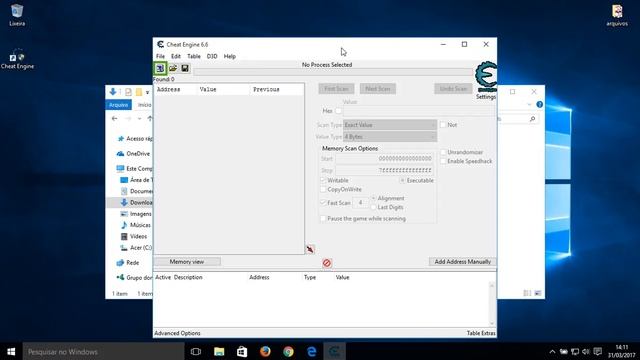
Task: Open the D3D menu
Action: (212, 56)
